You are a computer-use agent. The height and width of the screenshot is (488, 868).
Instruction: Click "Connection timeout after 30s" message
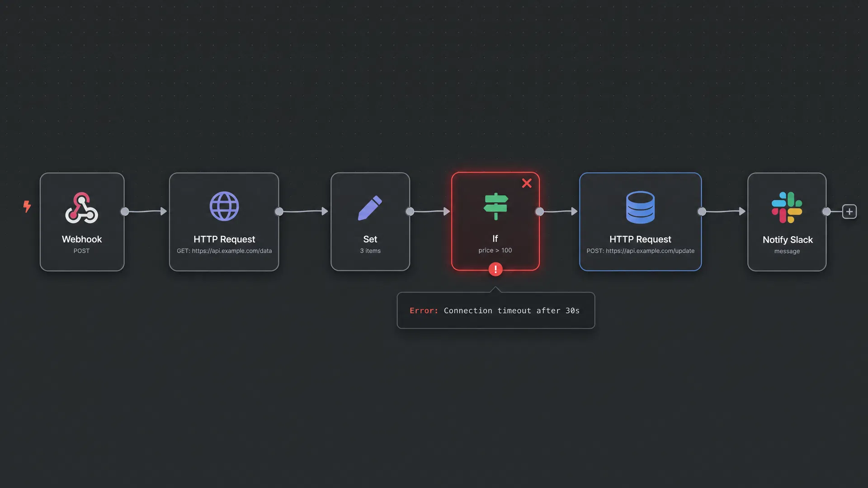click(x=512, y=310)
